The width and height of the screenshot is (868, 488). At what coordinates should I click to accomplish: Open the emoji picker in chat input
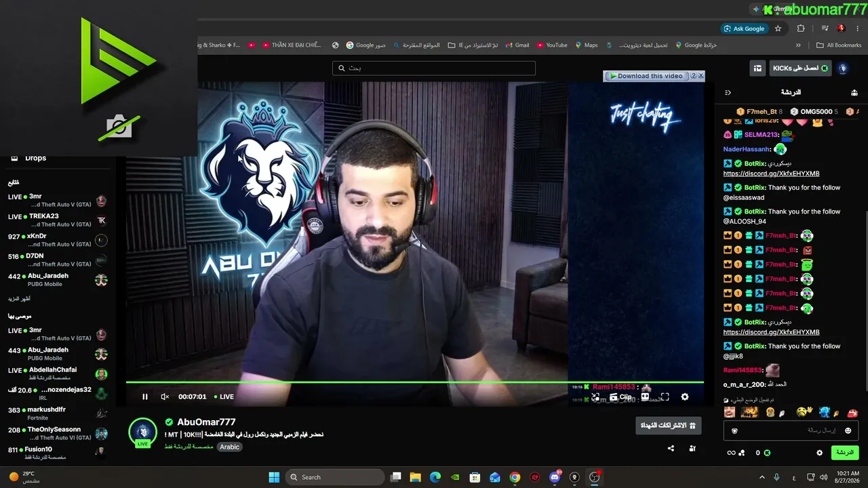coord(848,430)
